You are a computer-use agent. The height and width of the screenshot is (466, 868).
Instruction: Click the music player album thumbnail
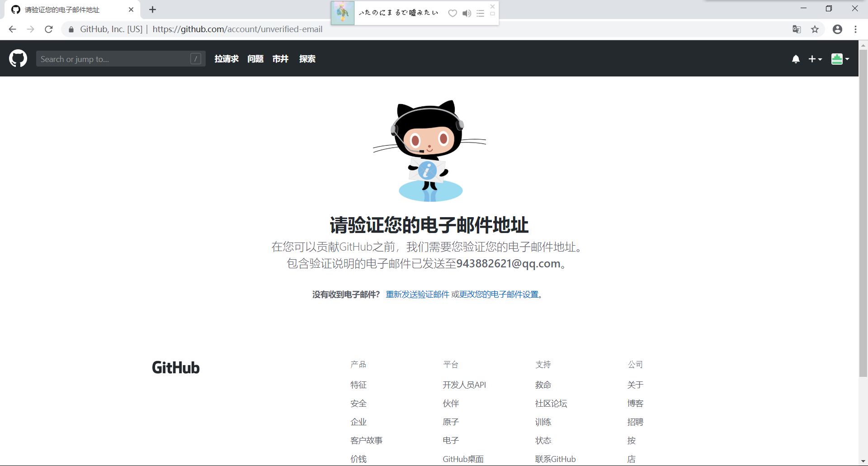coord(343,13)
